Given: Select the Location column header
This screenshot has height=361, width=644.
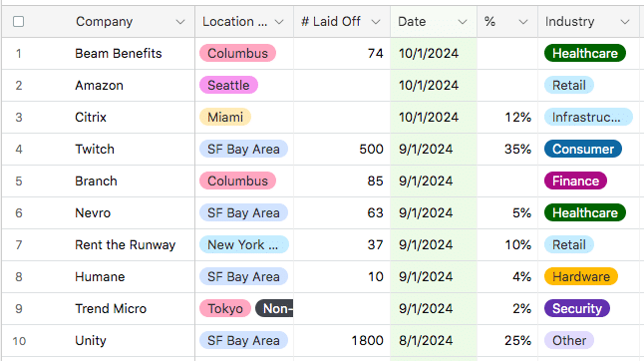Looking at the screenshot, I should (244, 21).
